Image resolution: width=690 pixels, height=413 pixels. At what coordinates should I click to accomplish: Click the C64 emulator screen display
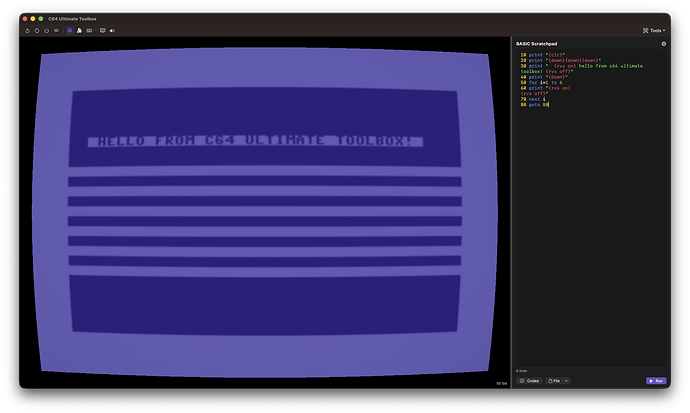tap(264, 212)
